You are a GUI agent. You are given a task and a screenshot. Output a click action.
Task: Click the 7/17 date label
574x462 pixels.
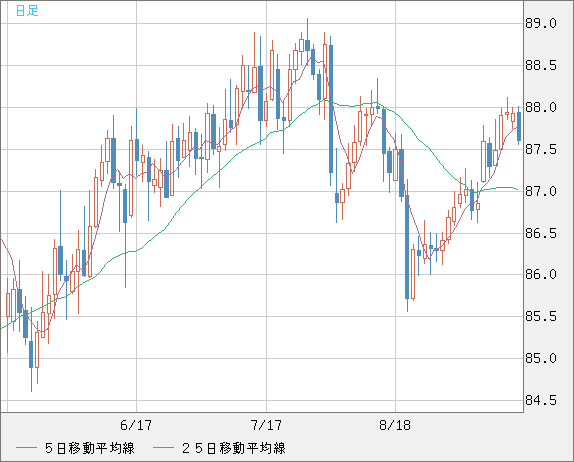click(x=266, y=425)
